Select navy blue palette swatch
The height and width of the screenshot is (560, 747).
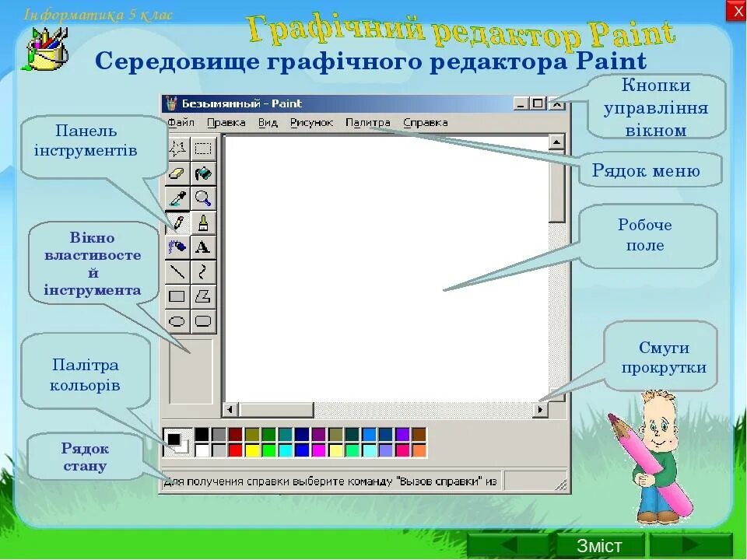pos(302,434)
